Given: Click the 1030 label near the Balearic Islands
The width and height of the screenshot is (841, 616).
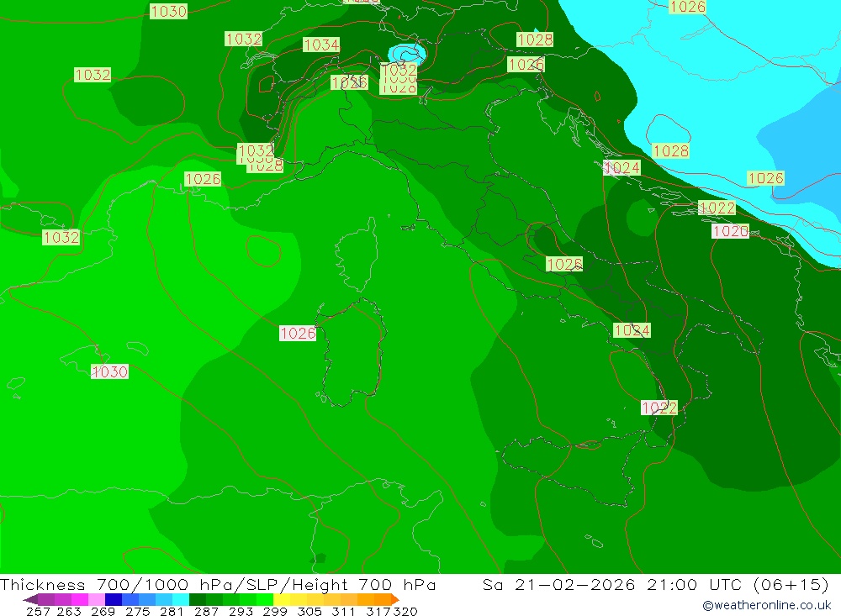Looking at the screenshot, I should (x=109, y=371).
